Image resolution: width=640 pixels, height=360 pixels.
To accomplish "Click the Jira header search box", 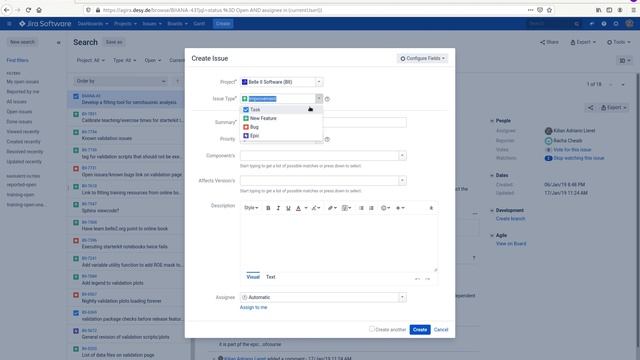I will [554, 24].
